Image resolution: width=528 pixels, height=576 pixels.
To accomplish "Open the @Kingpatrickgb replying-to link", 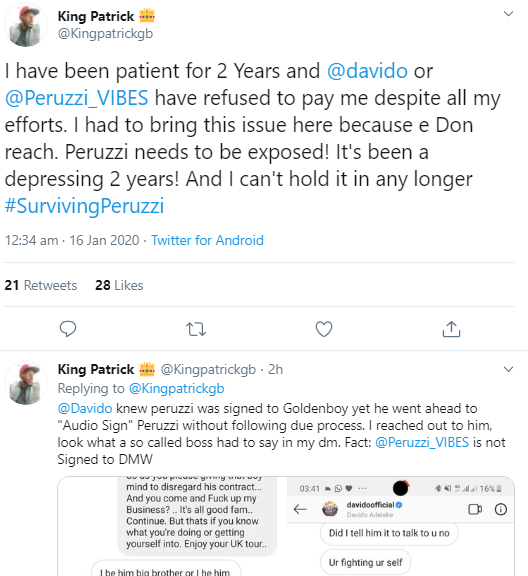I will 176,388.
